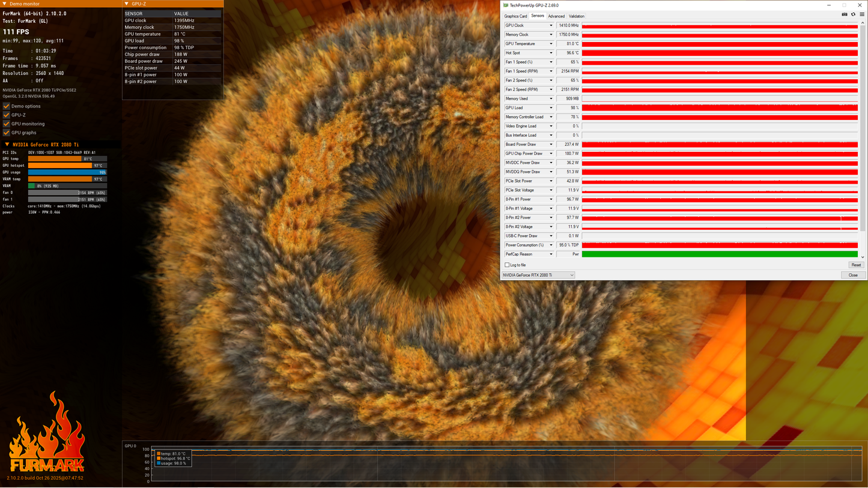Open the Video Engine Load dropdown
Viewport: 868px width, 488px height.
[551, 126]
